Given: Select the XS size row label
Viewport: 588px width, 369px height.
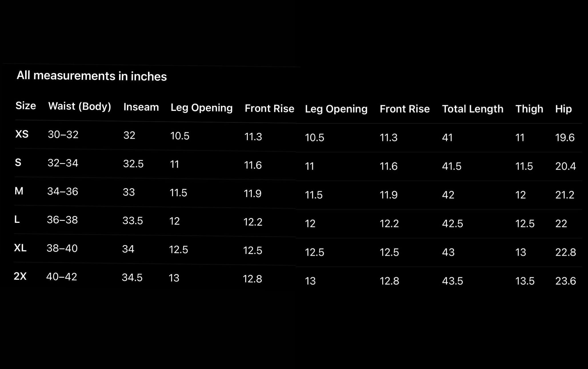Looking at the screenshot, I should 22,134.
